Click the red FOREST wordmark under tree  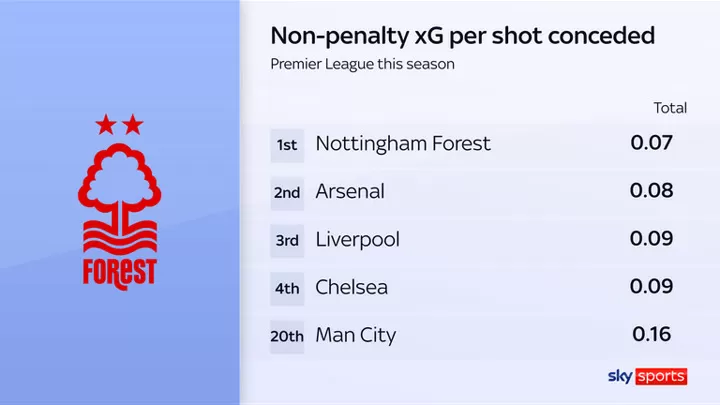[x=119, y=274]
